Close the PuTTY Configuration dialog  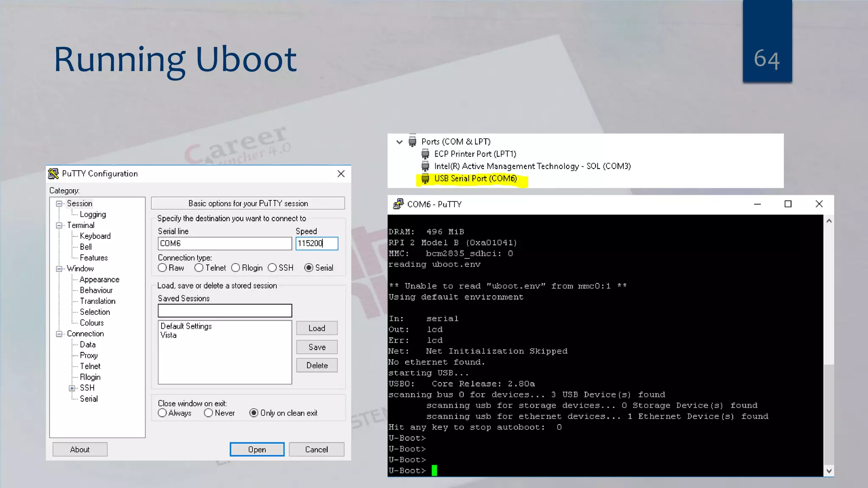[341, 174]
